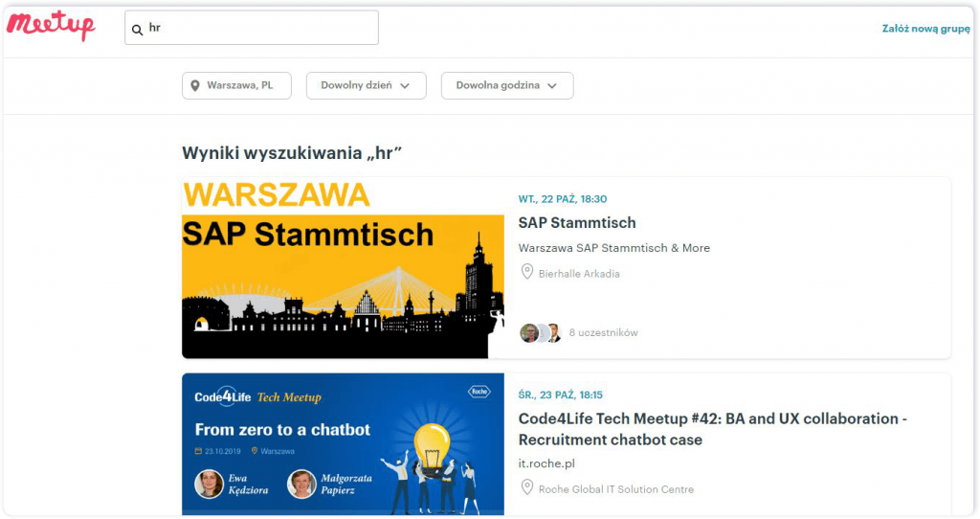Expand the Dowolny dzień dropdown
This screenshot has width=980, height=519.
tap(366, 85)
